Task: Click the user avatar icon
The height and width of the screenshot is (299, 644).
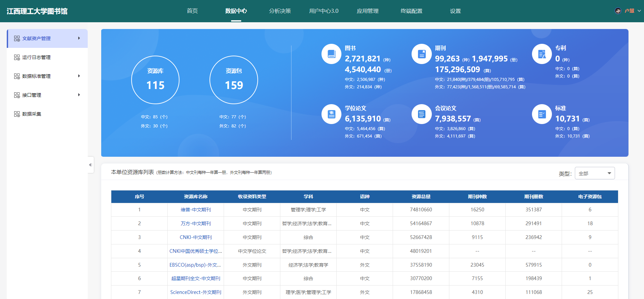Action: pos(618,11)
